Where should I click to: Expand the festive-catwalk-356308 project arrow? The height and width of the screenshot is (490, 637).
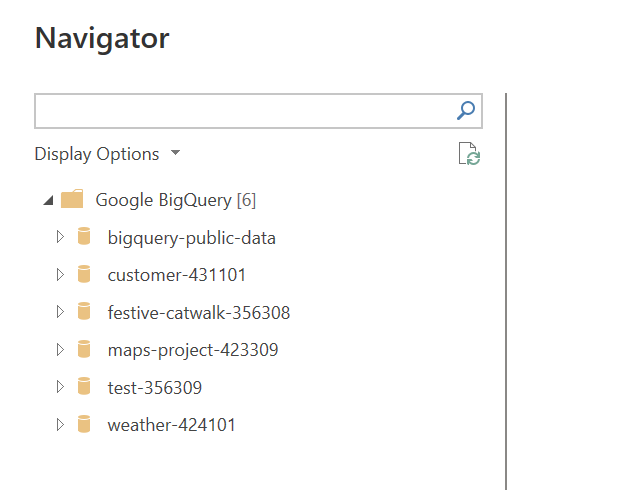pos(60,313)
